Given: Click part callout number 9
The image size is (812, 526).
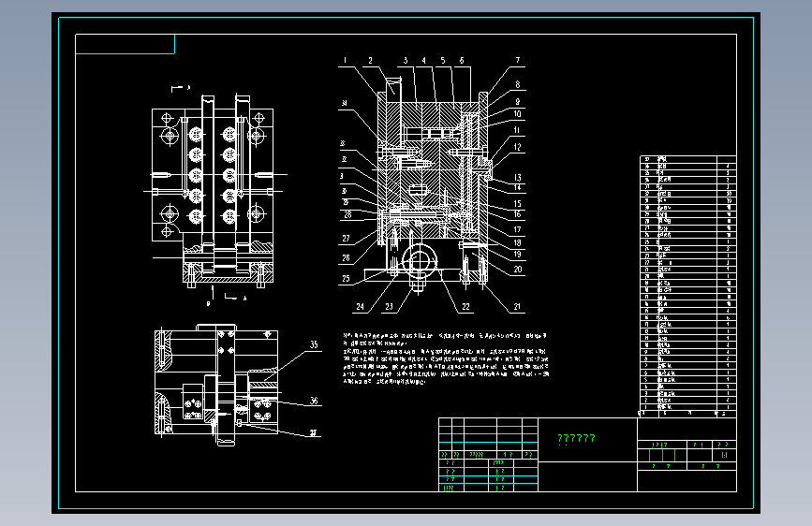Looking at the screenshot, I should (x=517, y=102).
